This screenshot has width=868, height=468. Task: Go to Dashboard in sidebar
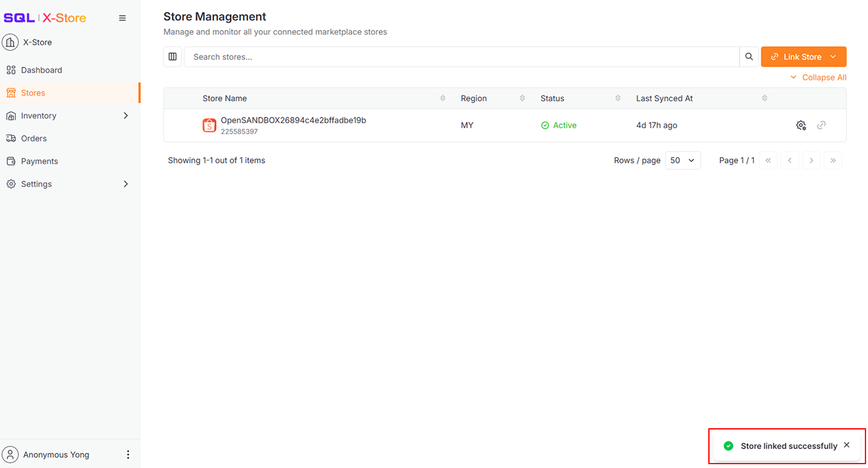click(x=41, y=70)
